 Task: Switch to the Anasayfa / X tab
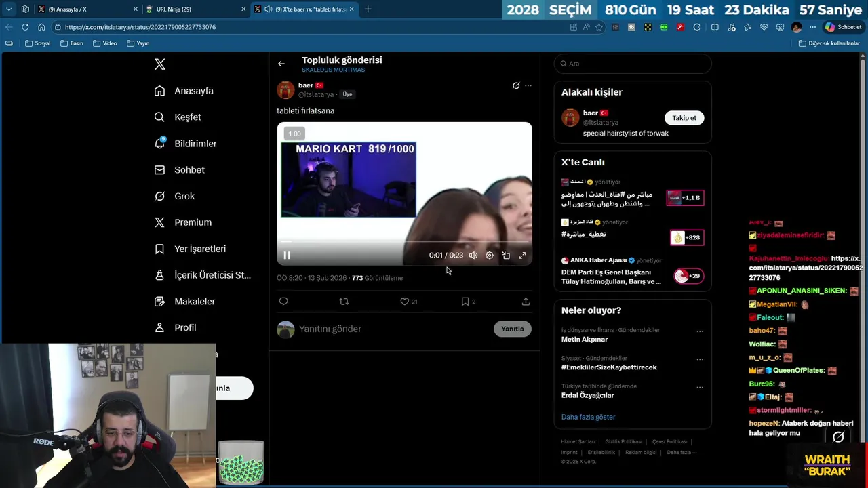tap(87, 9)
